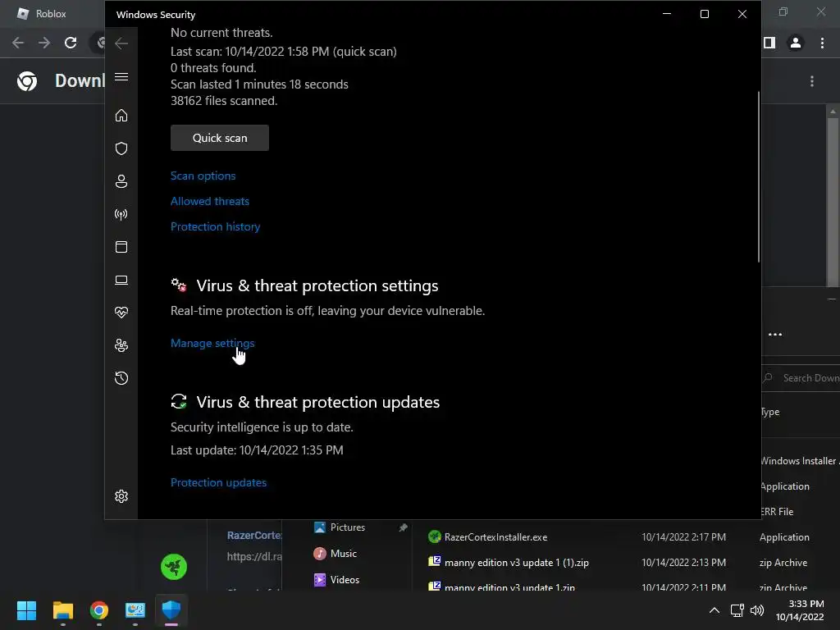Click the Manage settings link

click(212, 343)
